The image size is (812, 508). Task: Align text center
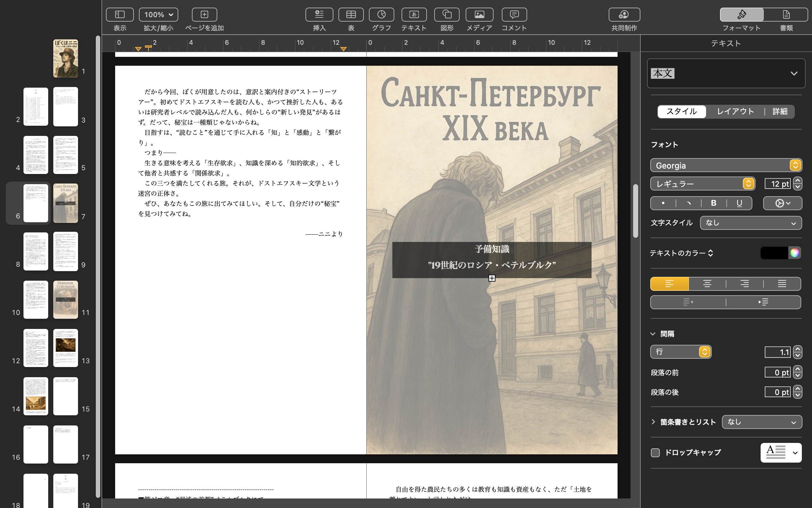tap(707, 284)
